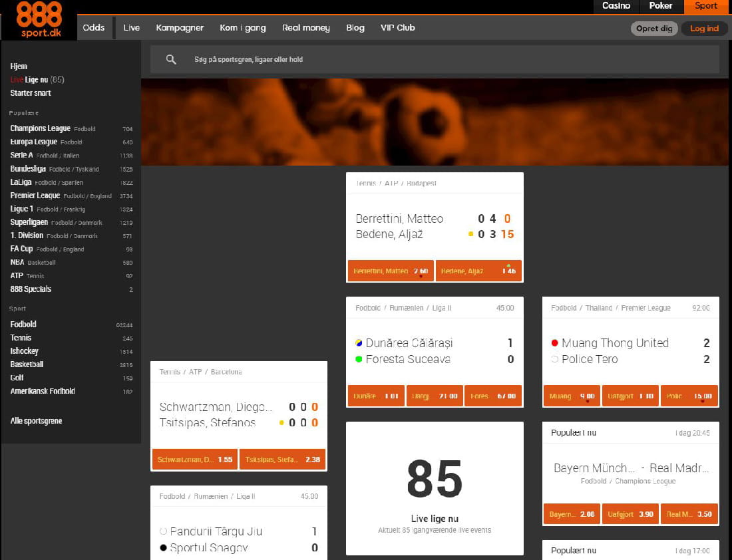732x560 pixels.
Task: Bet on Real Madrid odds 3.50
Action: [689, 514]
